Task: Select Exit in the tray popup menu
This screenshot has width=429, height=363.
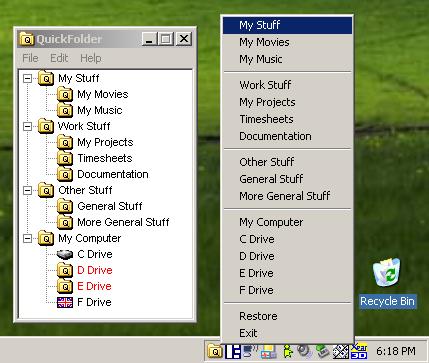Action: click(x=287, y=333)
